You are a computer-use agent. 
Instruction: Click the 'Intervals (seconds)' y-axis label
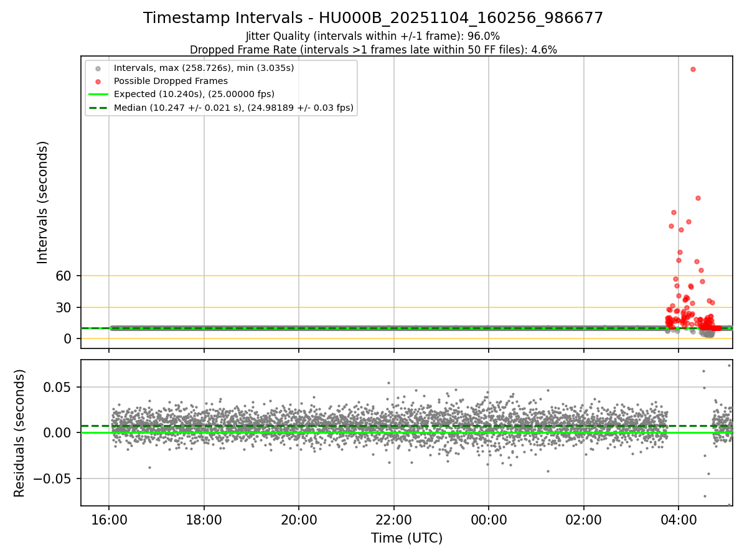[x=42, y=202]
